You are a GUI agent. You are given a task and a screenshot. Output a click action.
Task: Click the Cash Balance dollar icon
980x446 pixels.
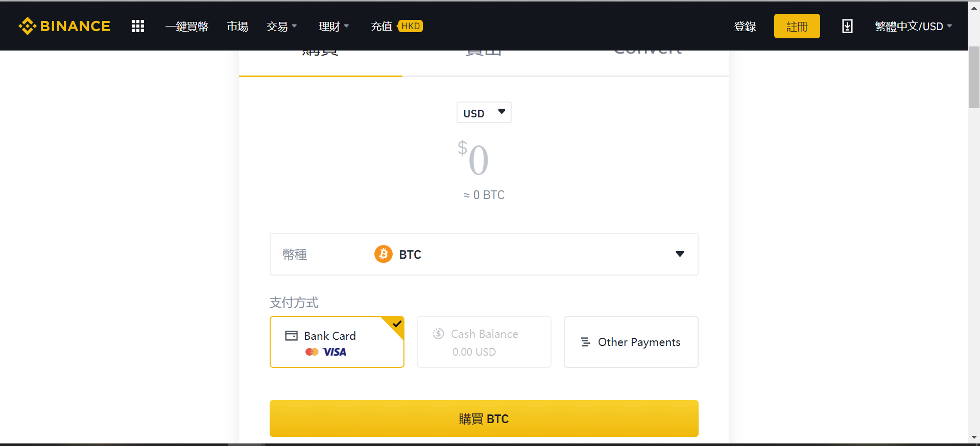coord(438,334)
